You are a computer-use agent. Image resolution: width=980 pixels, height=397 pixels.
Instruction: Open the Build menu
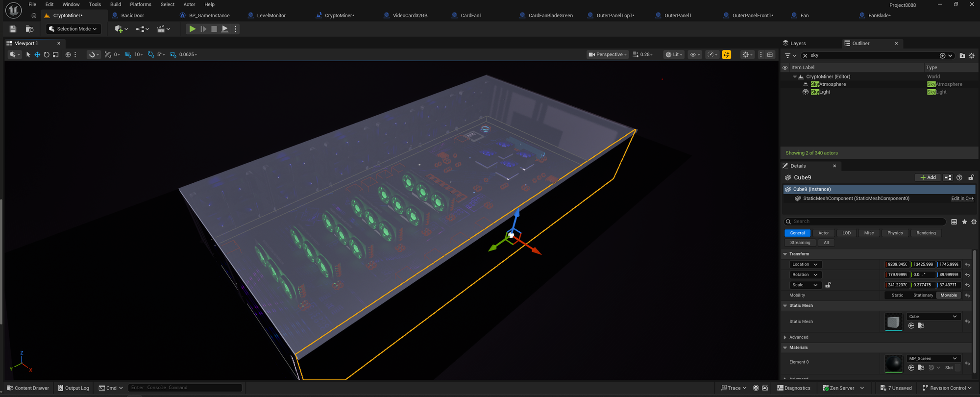pyautogui.click(x=116, y=4)
